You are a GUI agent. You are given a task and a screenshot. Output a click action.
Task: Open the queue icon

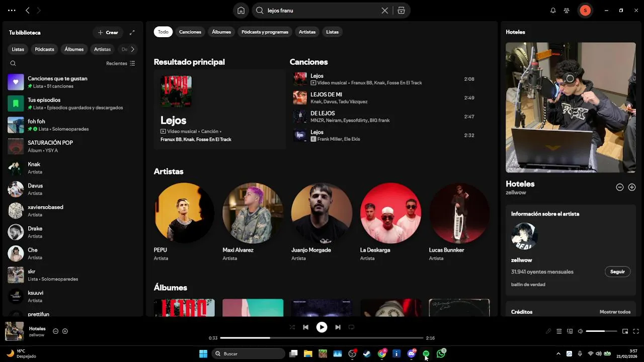click(559, 331)
